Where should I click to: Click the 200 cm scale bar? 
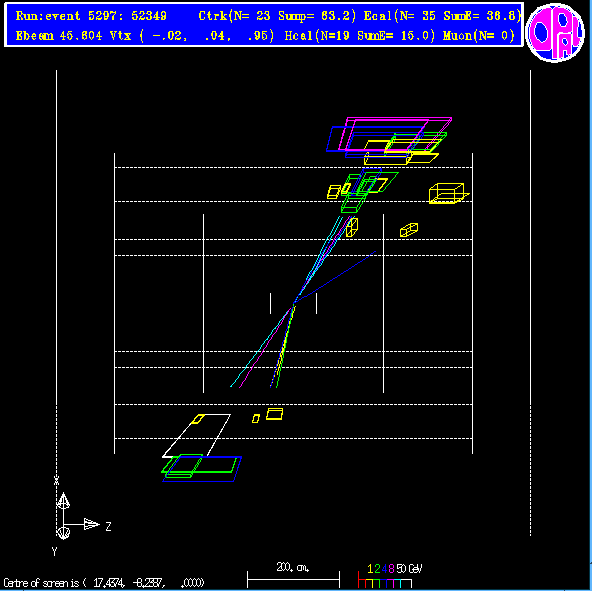click(293, 579)
